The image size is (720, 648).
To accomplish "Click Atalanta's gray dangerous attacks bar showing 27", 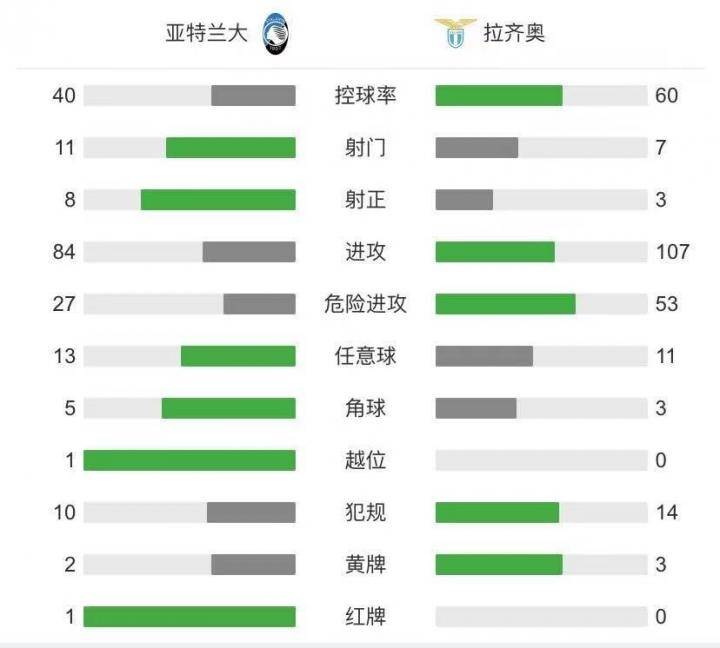I will click(x=259, y=304).
